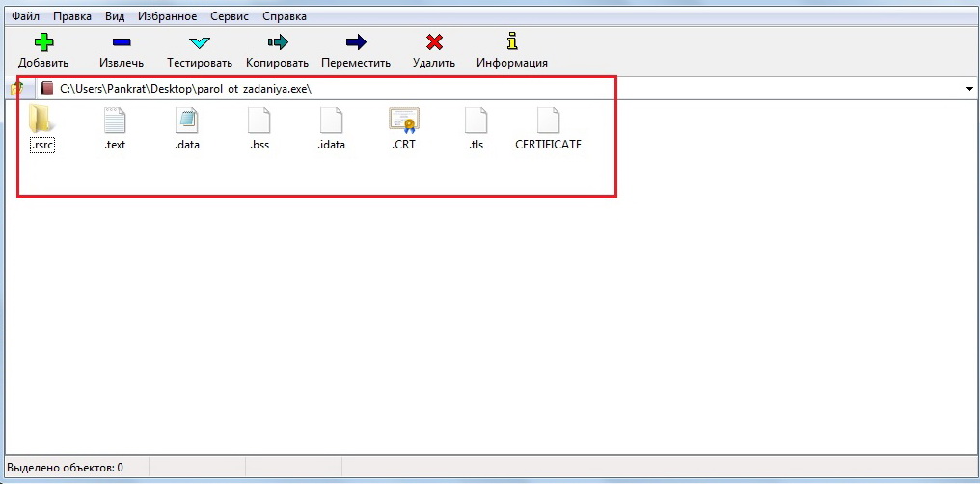
Task: Click the .bss file name label
Action: point(259,145)
